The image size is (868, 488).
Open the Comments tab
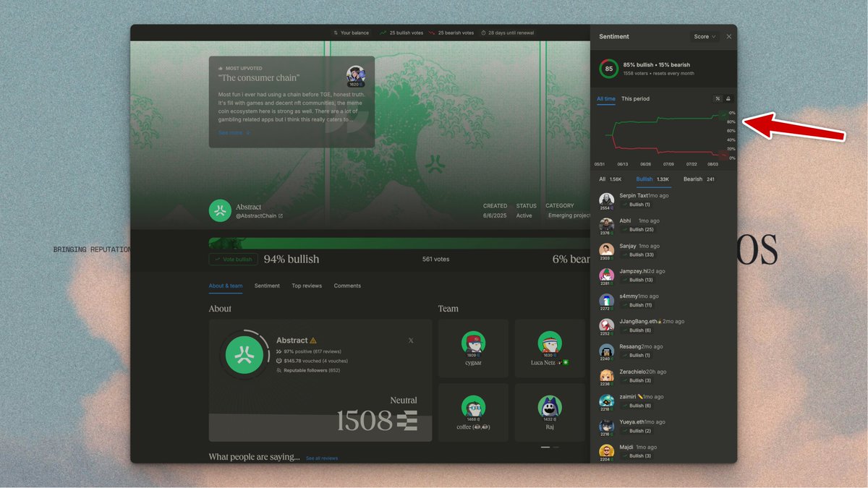coord(347,286)
